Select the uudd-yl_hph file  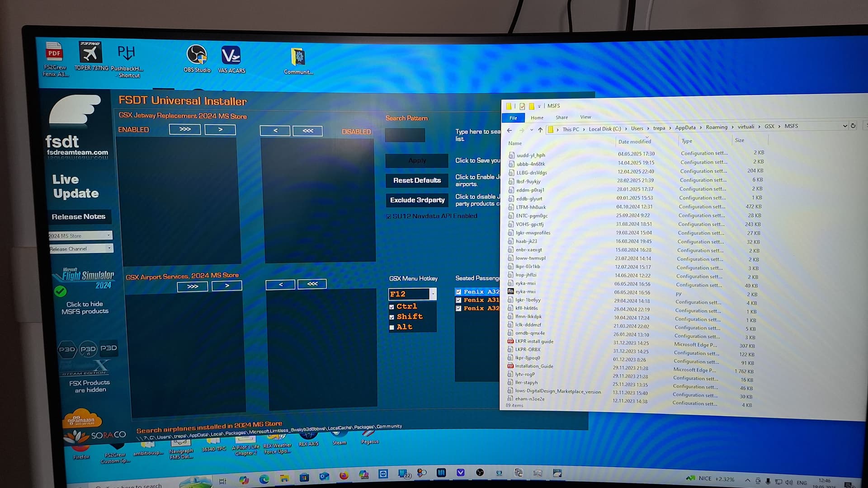(x=530, y=155)
